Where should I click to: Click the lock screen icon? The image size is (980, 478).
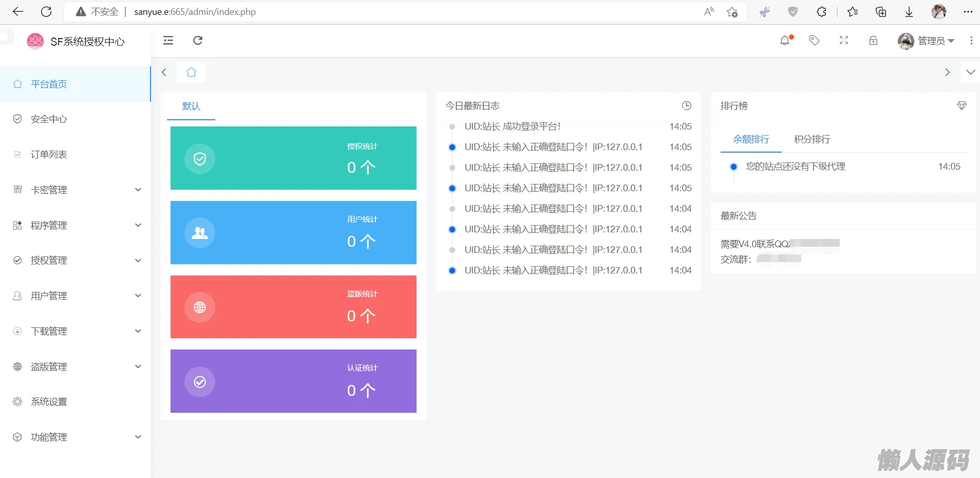point(873,41)
